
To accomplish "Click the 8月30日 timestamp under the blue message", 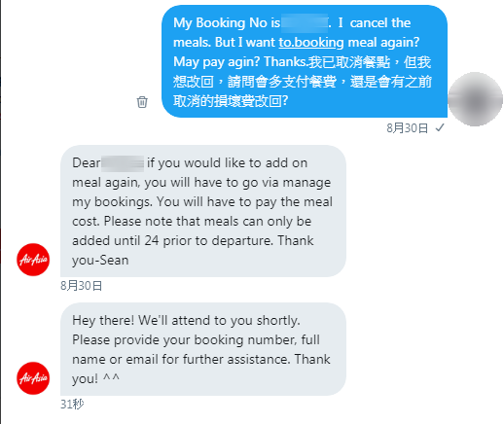I will [408, 128].
